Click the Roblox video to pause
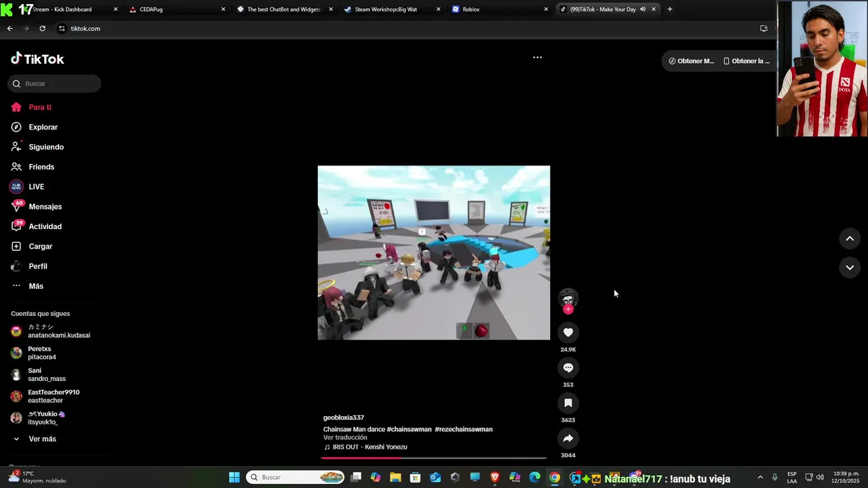The image size is (868, 488). (434, 253)
